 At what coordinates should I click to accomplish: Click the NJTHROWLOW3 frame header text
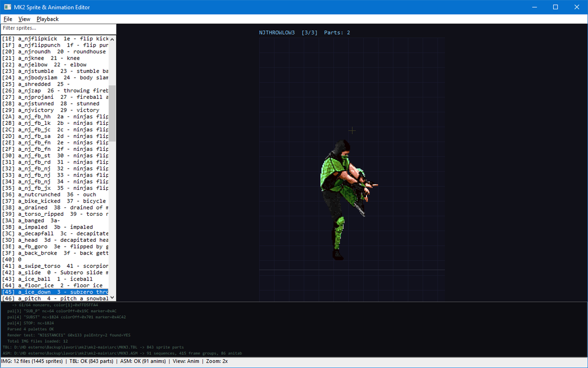277,33
